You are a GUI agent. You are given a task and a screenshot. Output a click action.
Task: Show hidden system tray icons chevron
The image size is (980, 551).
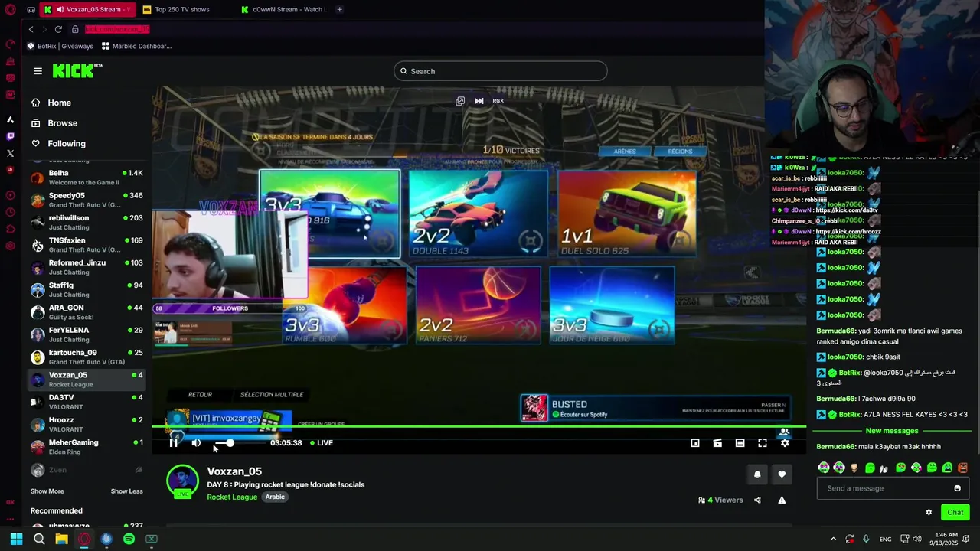point(833,539)
